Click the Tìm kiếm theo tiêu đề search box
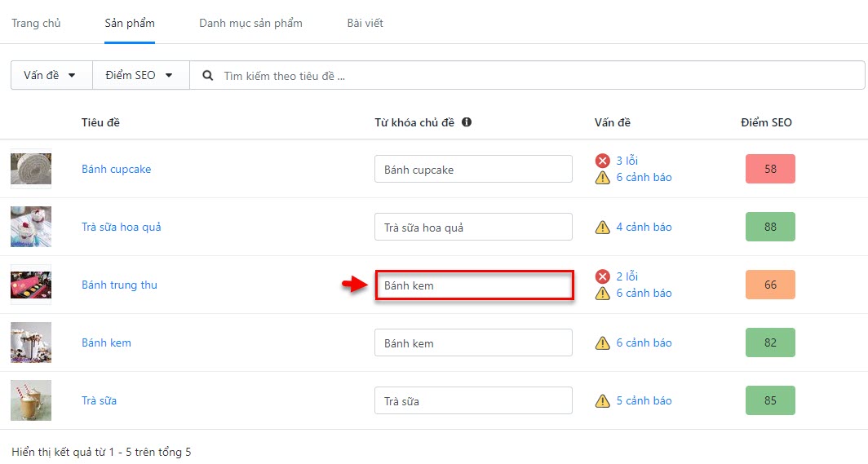Screen dimensions: 868x464 click(527, 75)
